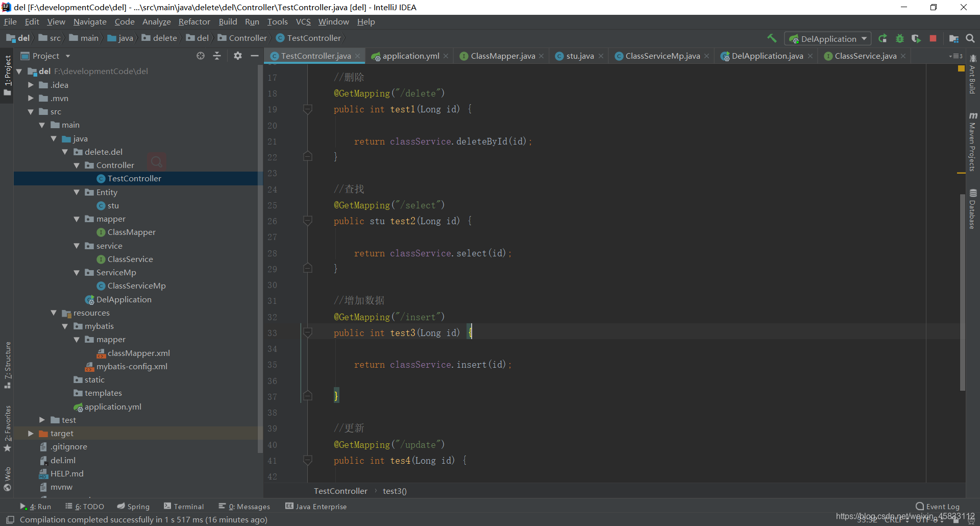The height and width of the screenshot is (526, 980).
Task: Collapse the Controller package
Action: [77, 165]
